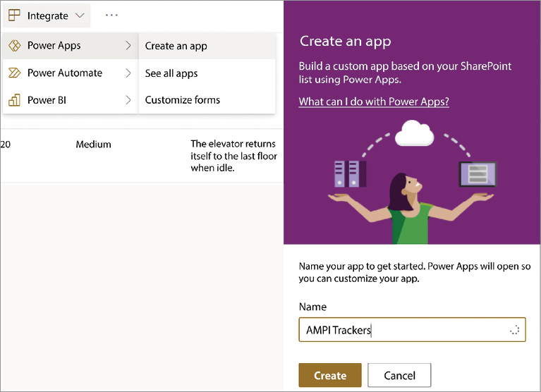The width and height of the screenshot is (541, 392).
Task: Click the Create button
Action: pyautogui.click(x=330, y=375)
